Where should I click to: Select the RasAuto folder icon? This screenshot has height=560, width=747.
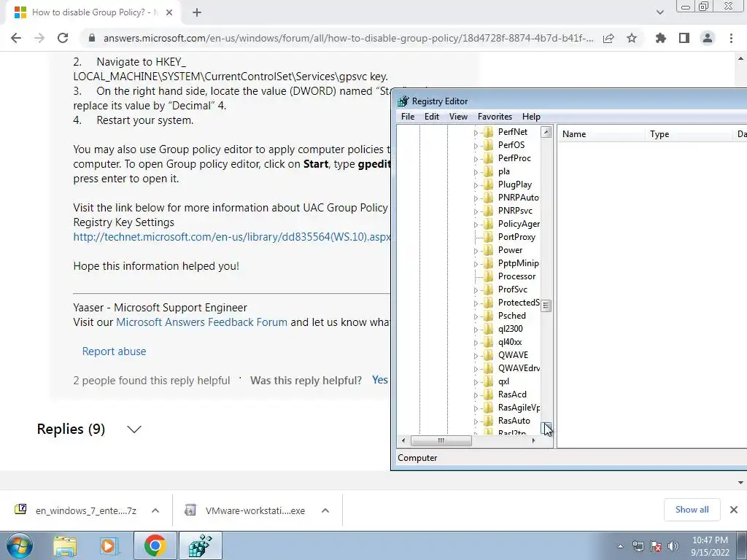coord(488,421)
